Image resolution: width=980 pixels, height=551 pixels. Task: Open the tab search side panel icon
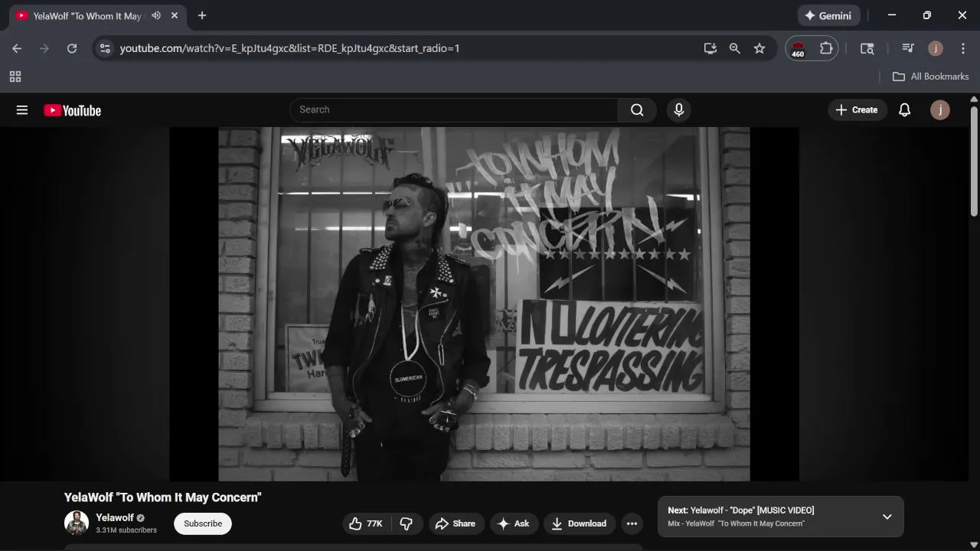[867, 48]
